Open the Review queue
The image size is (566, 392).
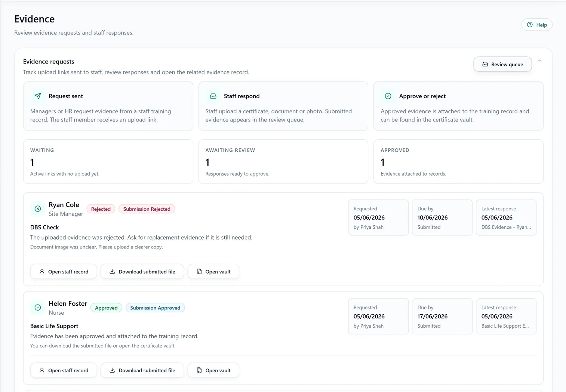click(502, 64)
